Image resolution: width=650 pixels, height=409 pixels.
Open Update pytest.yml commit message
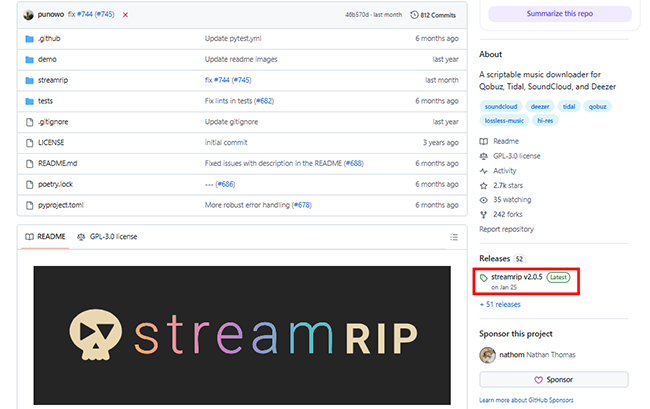(233, 39)
